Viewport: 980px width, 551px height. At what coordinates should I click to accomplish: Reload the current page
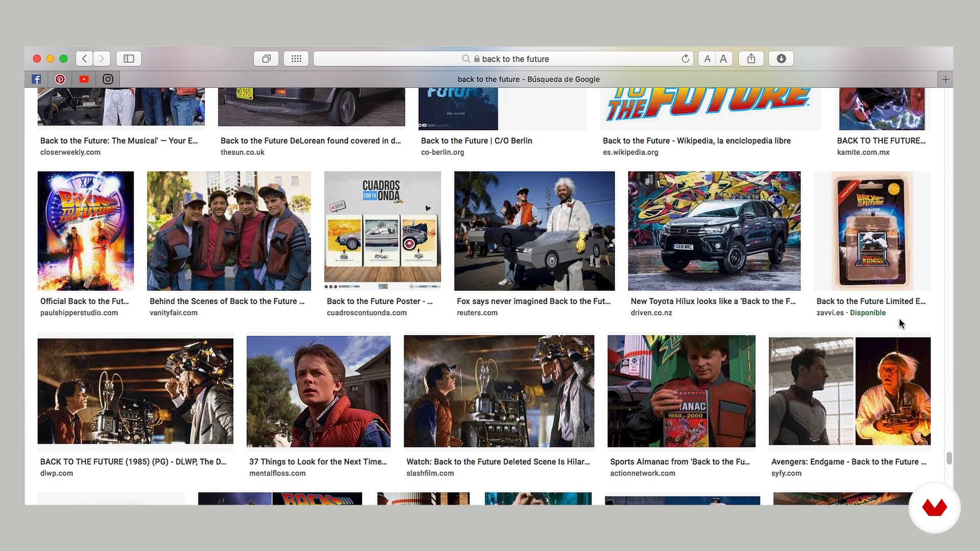tap(685, 59)
